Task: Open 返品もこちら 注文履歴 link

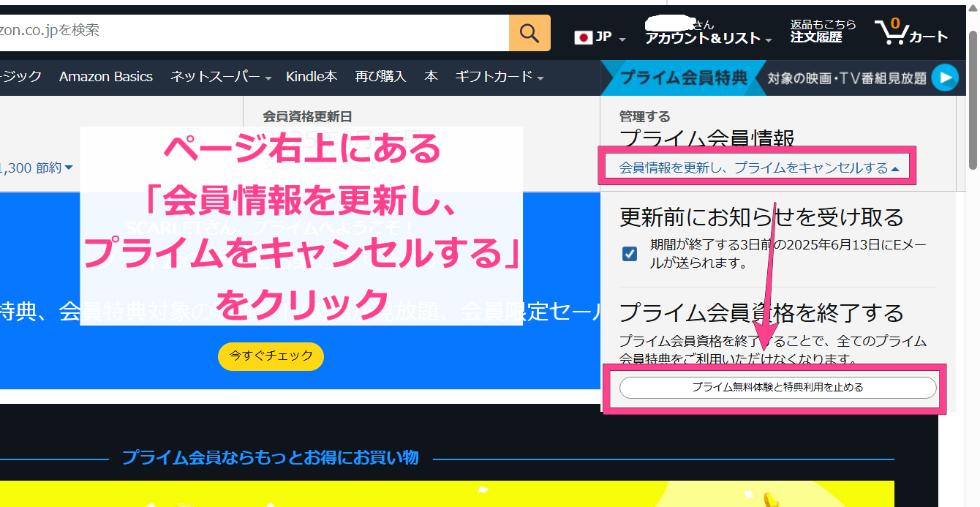Action: pos(823,31)
